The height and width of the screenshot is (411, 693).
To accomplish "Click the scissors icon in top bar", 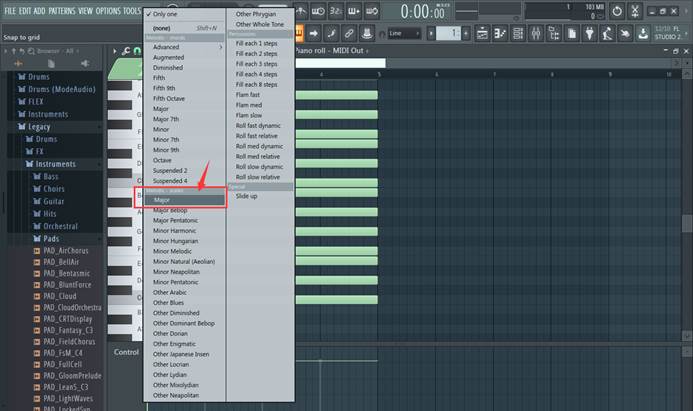I will (635, 11).
